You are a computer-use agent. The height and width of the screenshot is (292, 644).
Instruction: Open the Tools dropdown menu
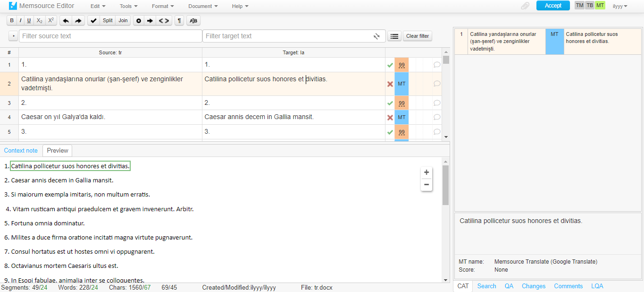pos(128,6)
